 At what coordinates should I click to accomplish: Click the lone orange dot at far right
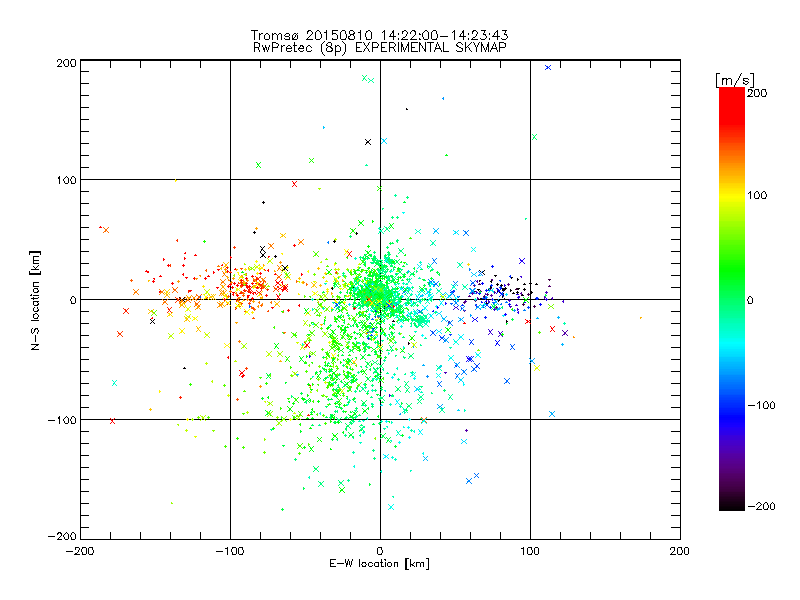point(641,318)
